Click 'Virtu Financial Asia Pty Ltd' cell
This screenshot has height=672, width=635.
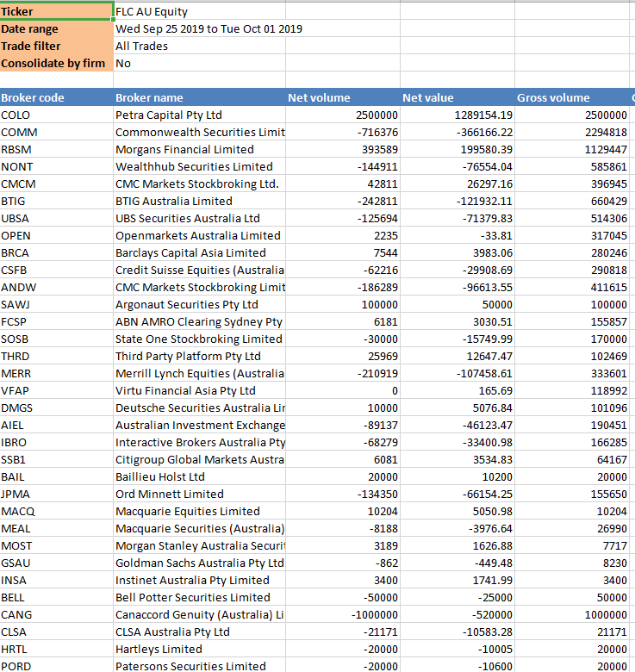[x=200, y=390]
